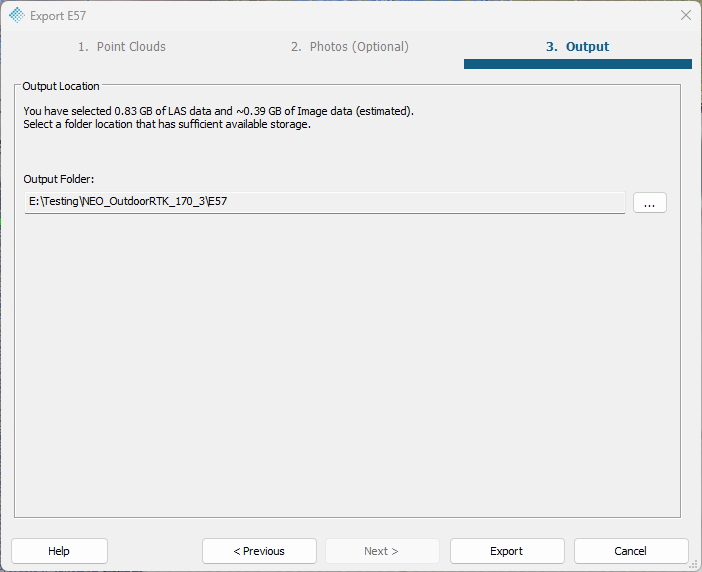The height and width of the screenshot is (572, 702).
Task: Click the Export E57 app logo icon
Action: coord(17,15)
